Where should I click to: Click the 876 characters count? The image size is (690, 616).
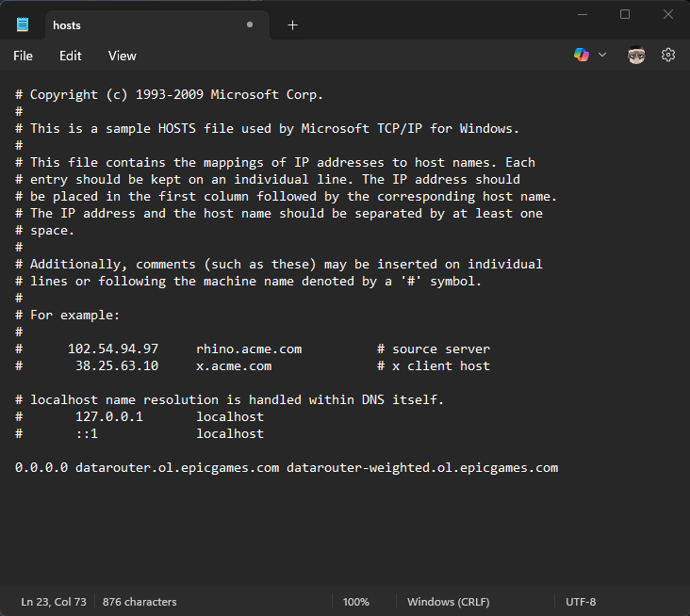click(x=140, y=602)
